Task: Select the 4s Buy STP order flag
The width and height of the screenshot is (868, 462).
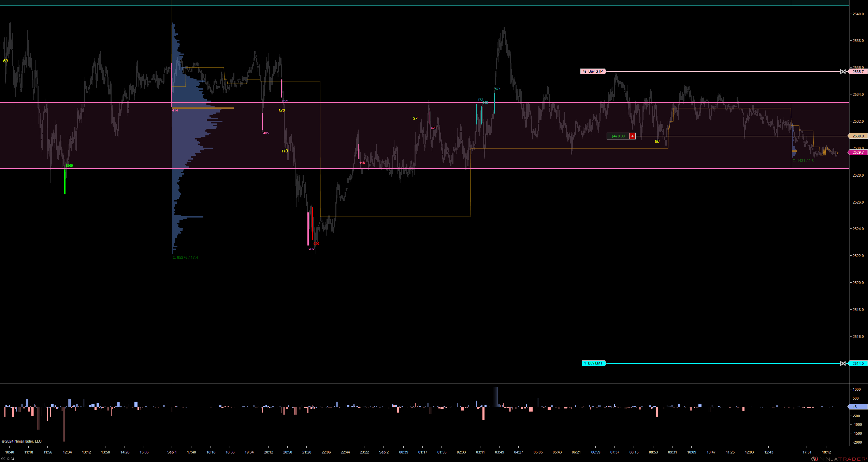Action: pyautogui.click(x=593, y=72)
